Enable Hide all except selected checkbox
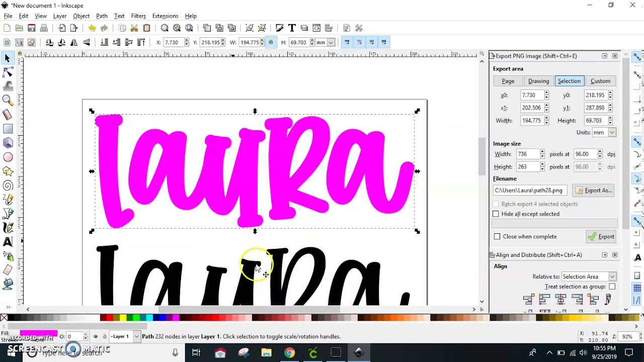 point(496,214)
